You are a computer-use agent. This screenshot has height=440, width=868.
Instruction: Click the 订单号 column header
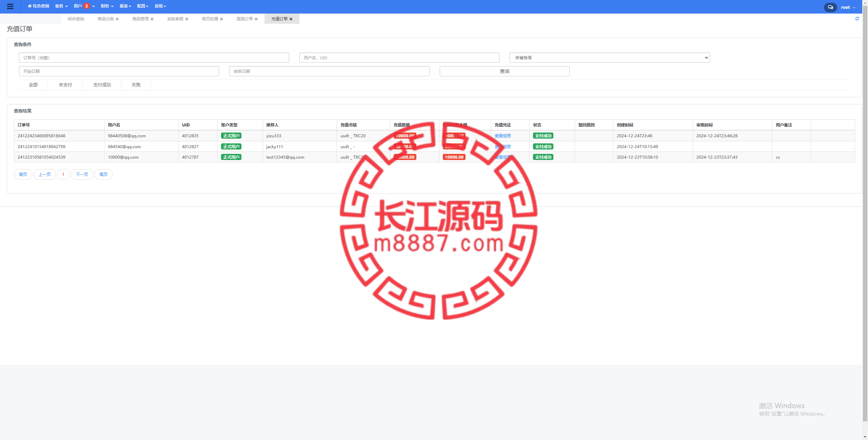[x=24, y=125]
